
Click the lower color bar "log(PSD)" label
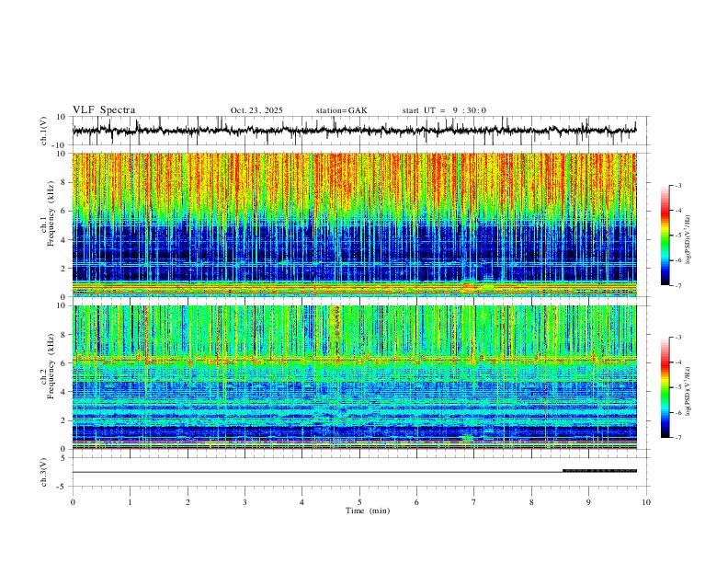(x=688, y=392)
